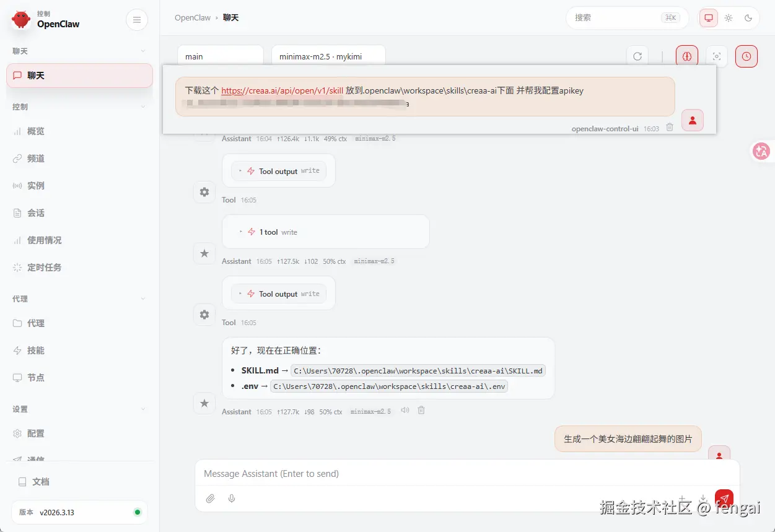Viewport: 775px width, 532px height.
Task: Open history via the clock icon
Action: pyautogui.click(x=746, y=56)
